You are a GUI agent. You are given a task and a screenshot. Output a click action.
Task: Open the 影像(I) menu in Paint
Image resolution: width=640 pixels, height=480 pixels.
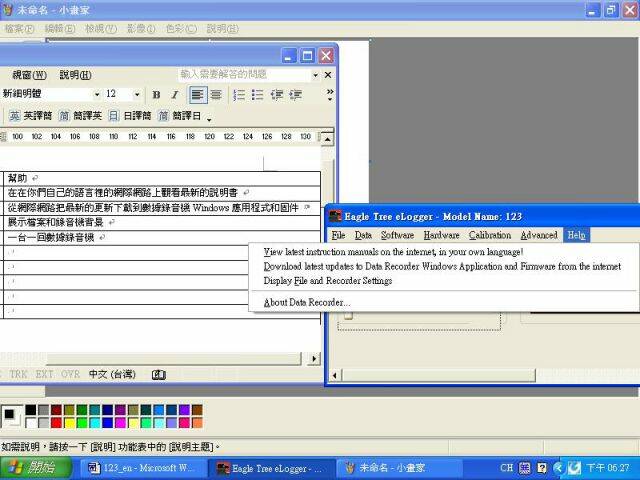(x=141, y=29)
